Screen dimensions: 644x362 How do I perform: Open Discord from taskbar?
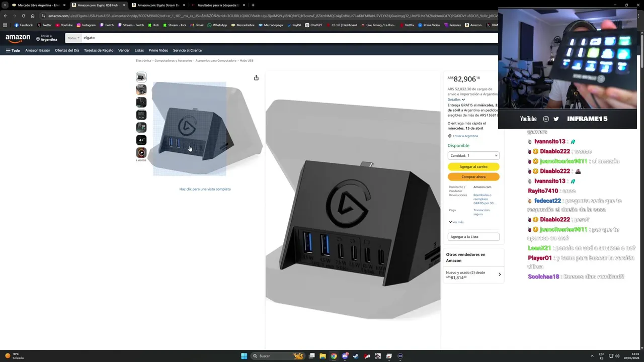coord(345,356)
